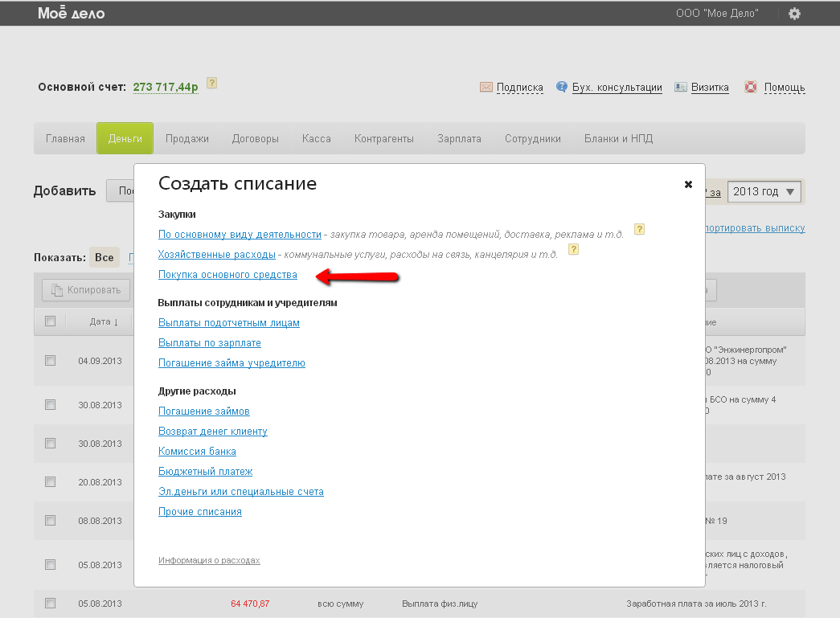Check the row dated 04.09.2013
840x618 pixels.
pos(51,360)
